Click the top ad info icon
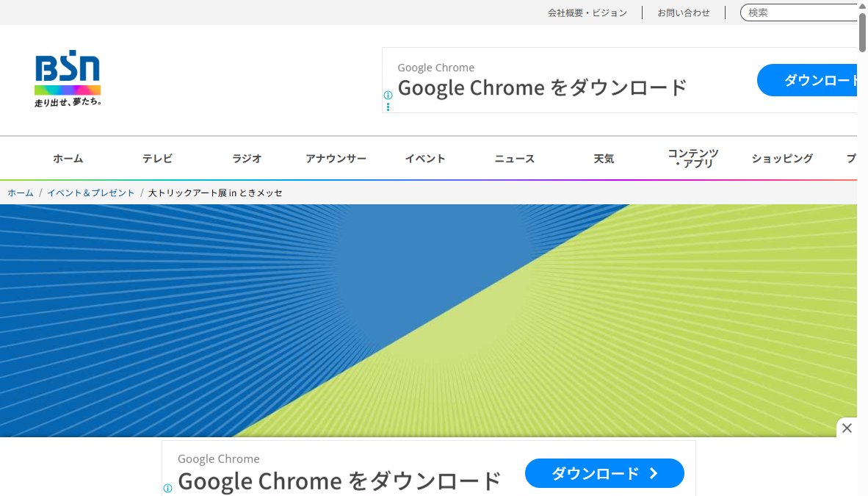 (x=388, y=96)
